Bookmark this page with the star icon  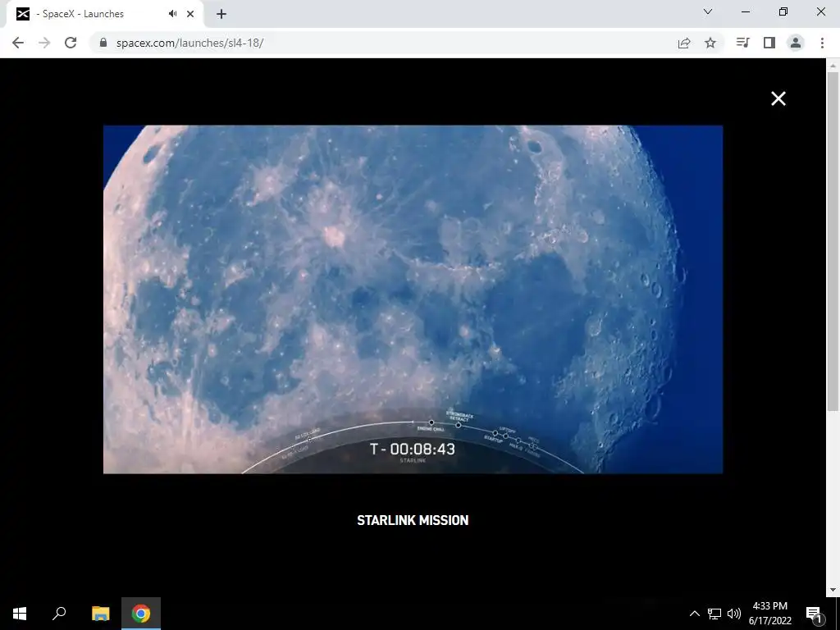(x=710, y=43)
